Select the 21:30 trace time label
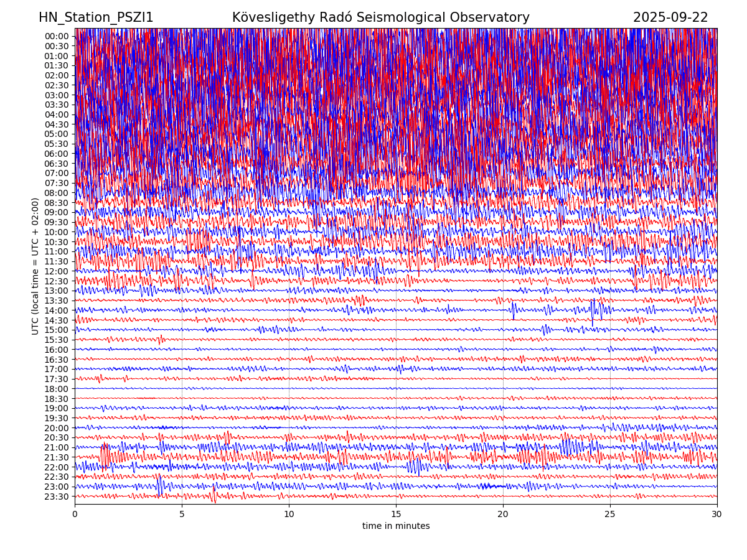This screenshot has width=747, height=560. click(56, 457)
